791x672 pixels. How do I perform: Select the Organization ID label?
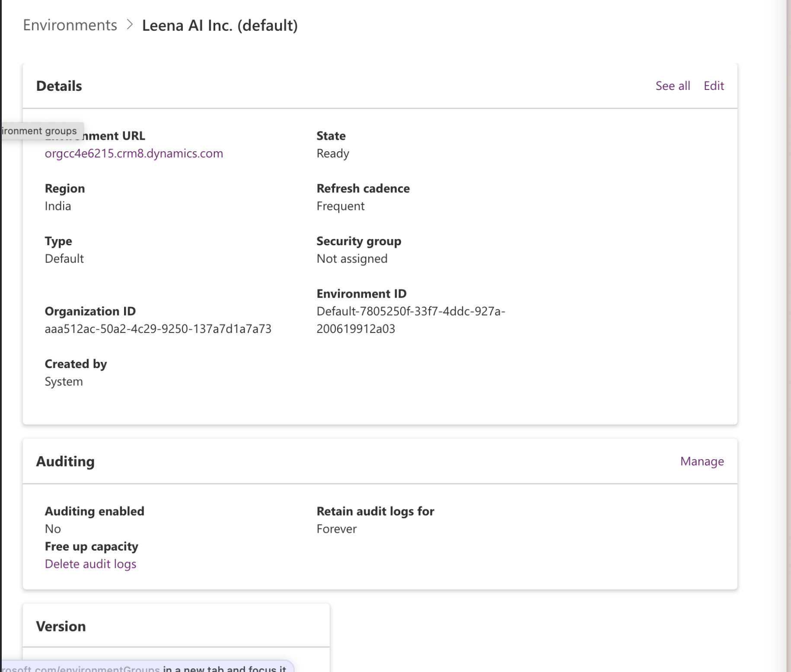(x=90, y=311)
